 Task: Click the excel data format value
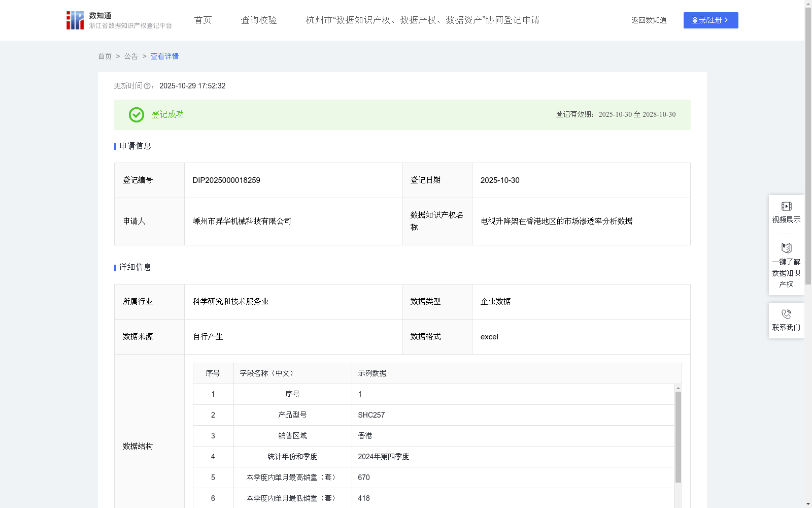489,336
